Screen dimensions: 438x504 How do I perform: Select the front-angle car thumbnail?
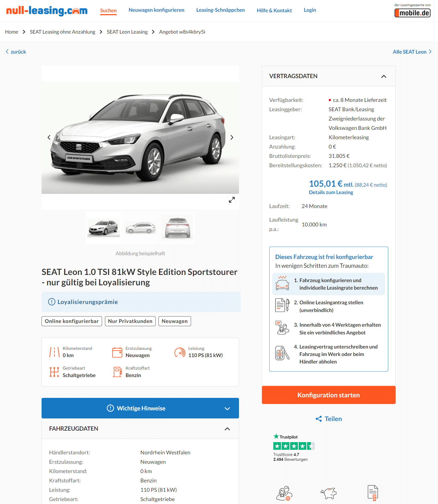point(104,228)
